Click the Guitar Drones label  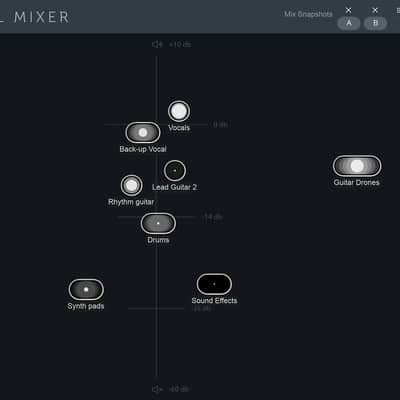click(x=357, y=182)
